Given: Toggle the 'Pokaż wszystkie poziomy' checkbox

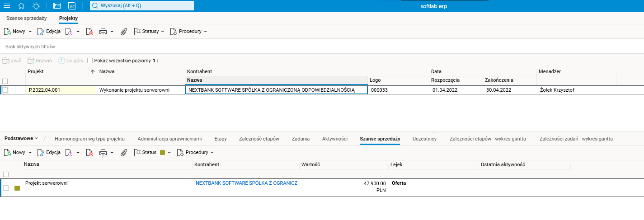Looking at the screenshot, I should click(90, 61).
